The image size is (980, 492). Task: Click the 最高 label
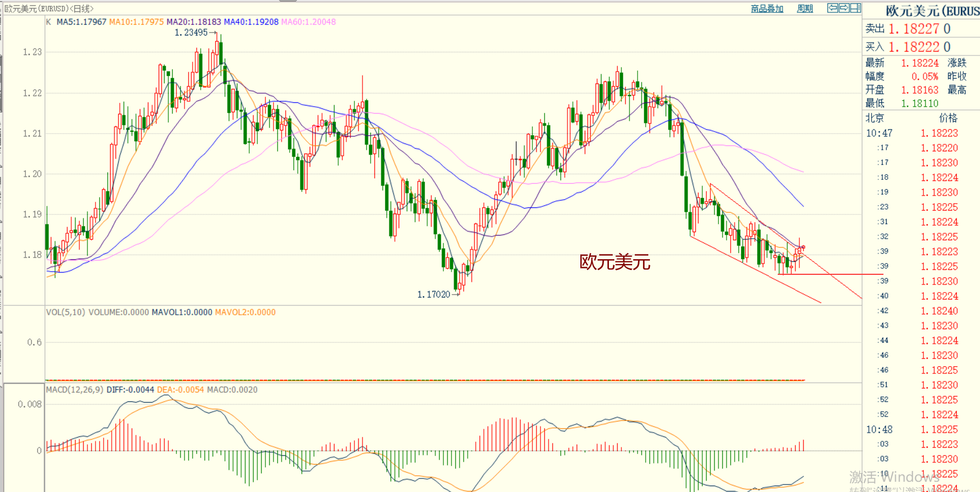(957, 90)
